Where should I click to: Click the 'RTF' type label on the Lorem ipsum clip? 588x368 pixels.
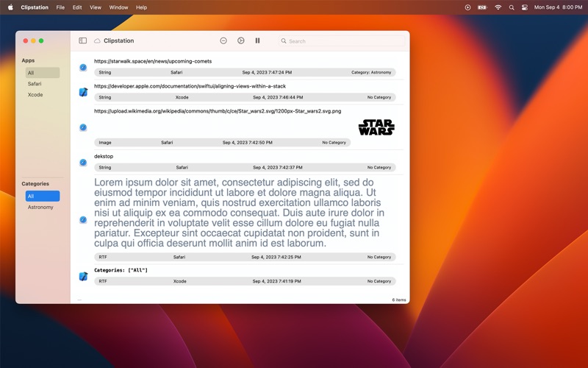(103, 257)
